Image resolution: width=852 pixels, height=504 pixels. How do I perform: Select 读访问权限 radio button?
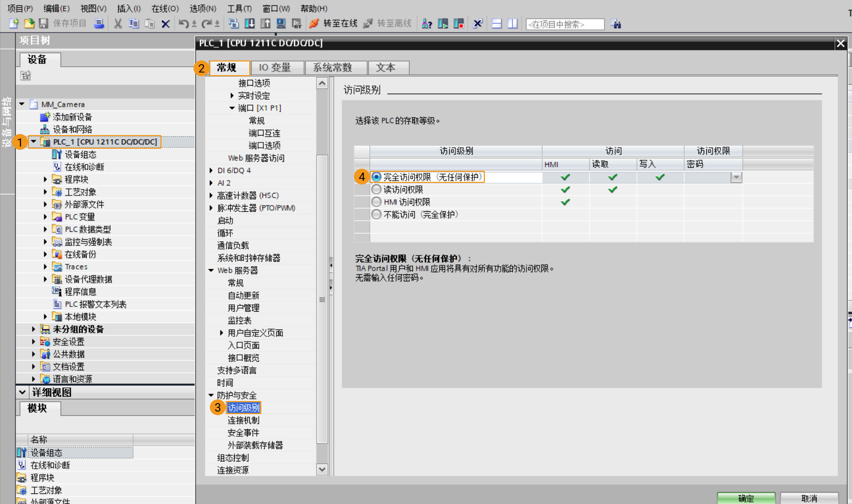click(377, 189)
